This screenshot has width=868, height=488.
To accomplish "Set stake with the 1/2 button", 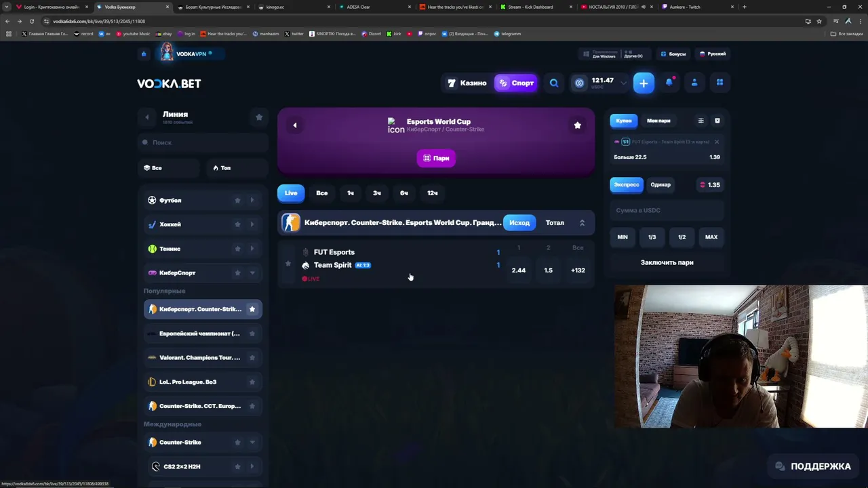I will [x=682, y=237].
